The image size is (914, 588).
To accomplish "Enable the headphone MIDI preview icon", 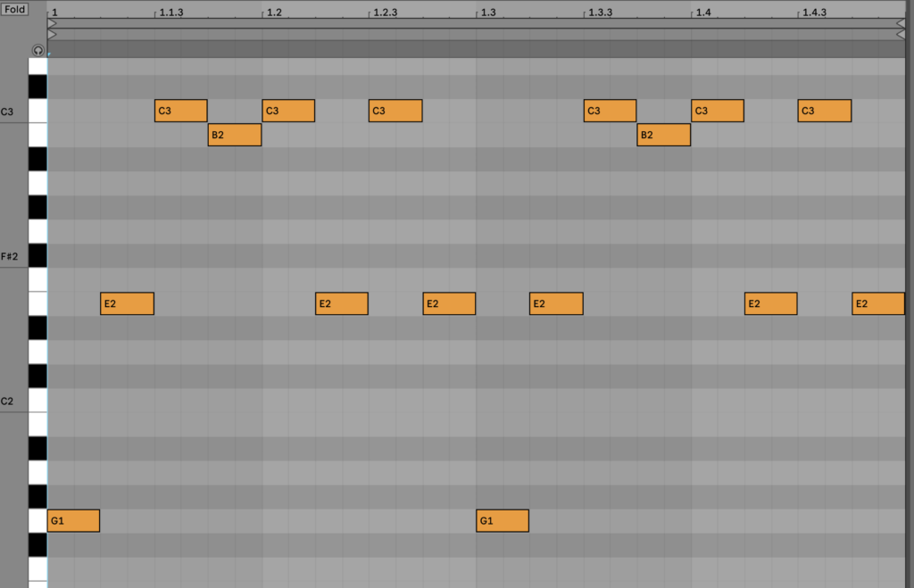I will tap(37, 51).
